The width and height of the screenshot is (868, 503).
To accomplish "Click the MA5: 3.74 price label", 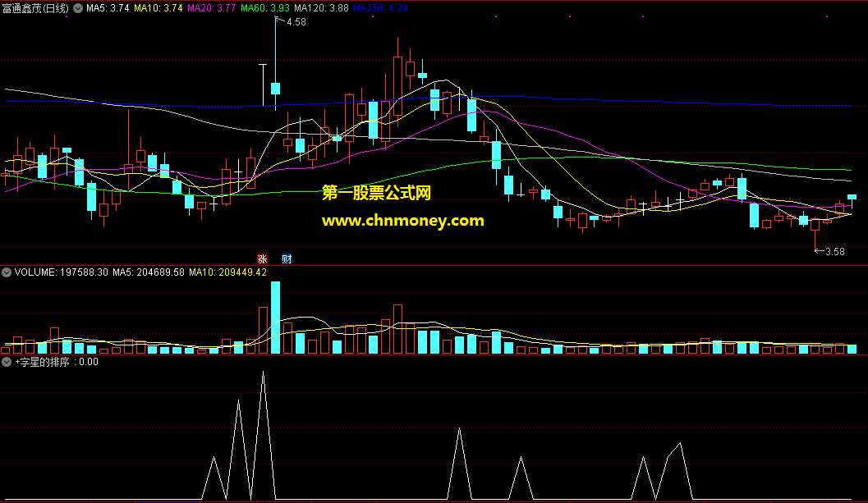I will 108,8.
